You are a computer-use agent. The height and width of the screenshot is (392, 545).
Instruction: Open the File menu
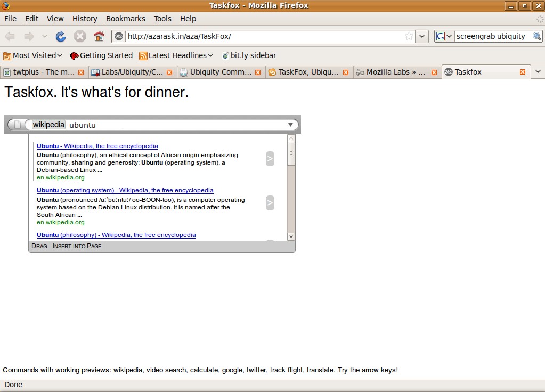[11, 19]
